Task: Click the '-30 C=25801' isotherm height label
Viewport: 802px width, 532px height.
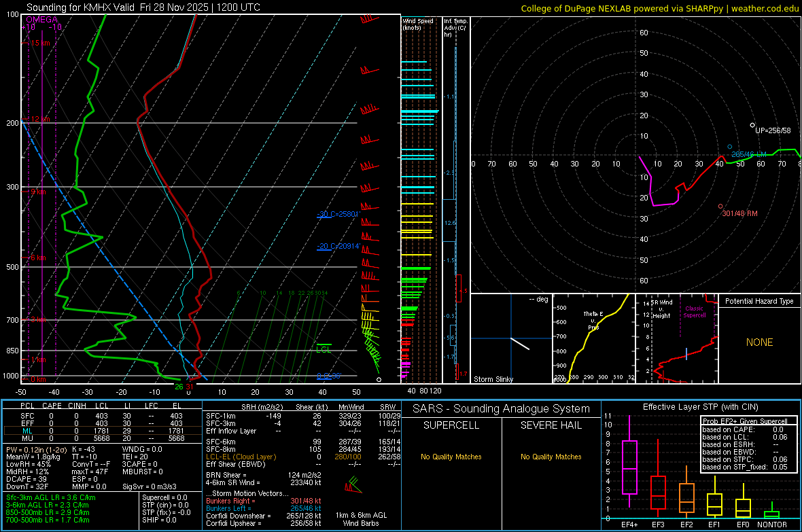Action: coord(338,214)
